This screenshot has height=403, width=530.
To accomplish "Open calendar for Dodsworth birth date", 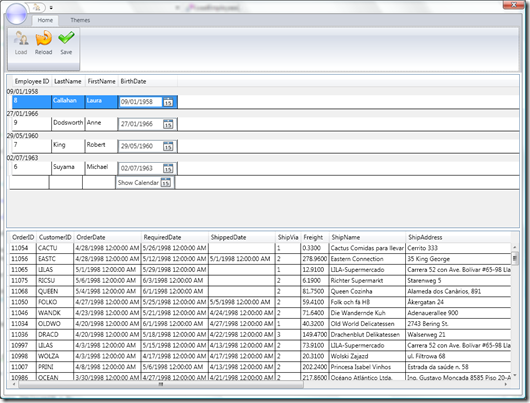I will point(168,124).
